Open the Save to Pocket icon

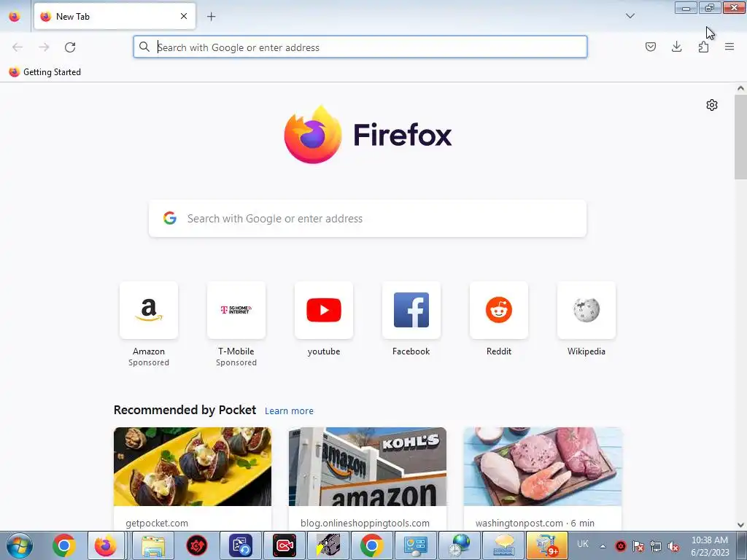[x=650, y=47]
